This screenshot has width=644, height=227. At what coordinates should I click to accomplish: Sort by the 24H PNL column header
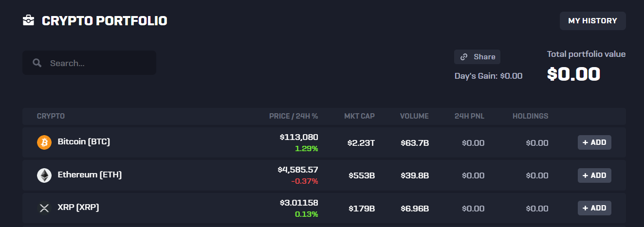[469, 116]
